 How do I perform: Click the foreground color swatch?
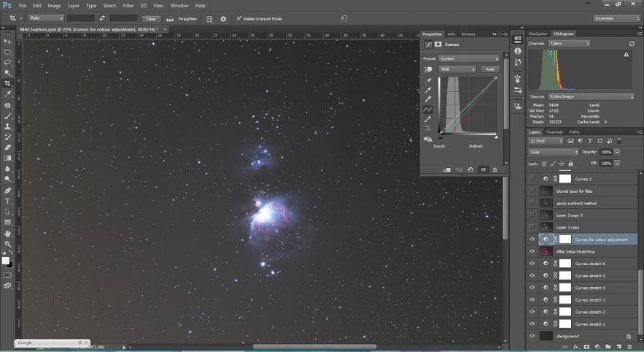pyautogui.click(x=5, y=261)
